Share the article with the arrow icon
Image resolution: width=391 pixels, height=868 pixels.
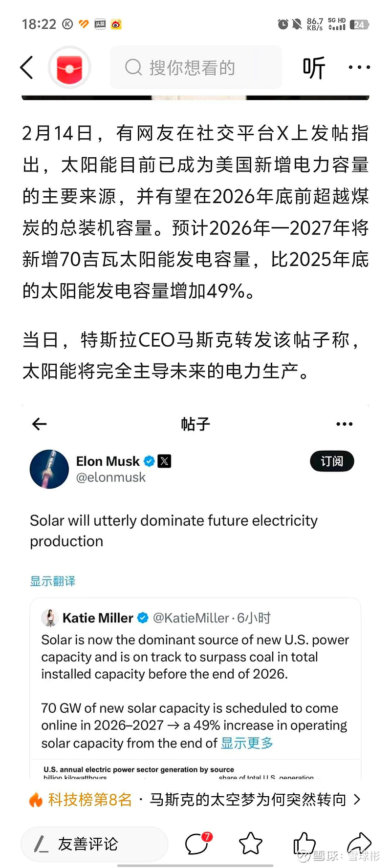pos(359,843)
